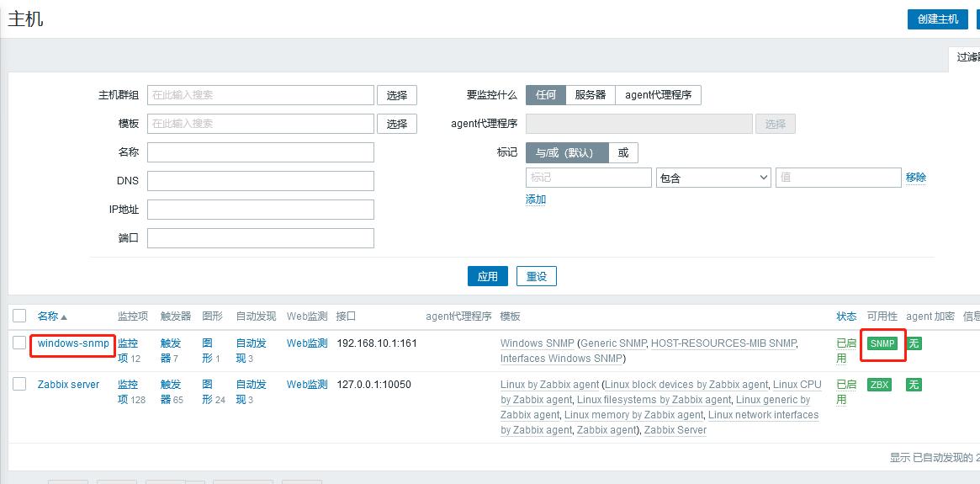980x484 pixels.
Task: Focus the 端口 input field
Action: pyautogui.click(x=261, y=238)
